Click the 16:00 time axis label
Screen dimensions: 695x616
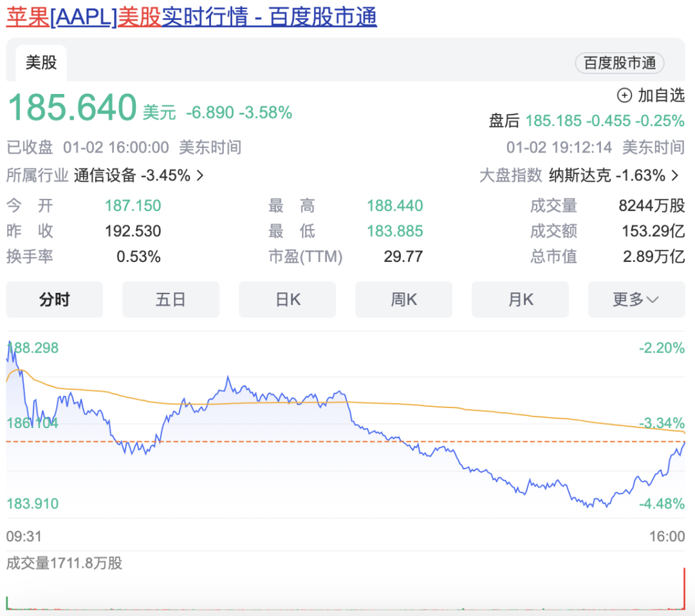(x=667, y=536)
